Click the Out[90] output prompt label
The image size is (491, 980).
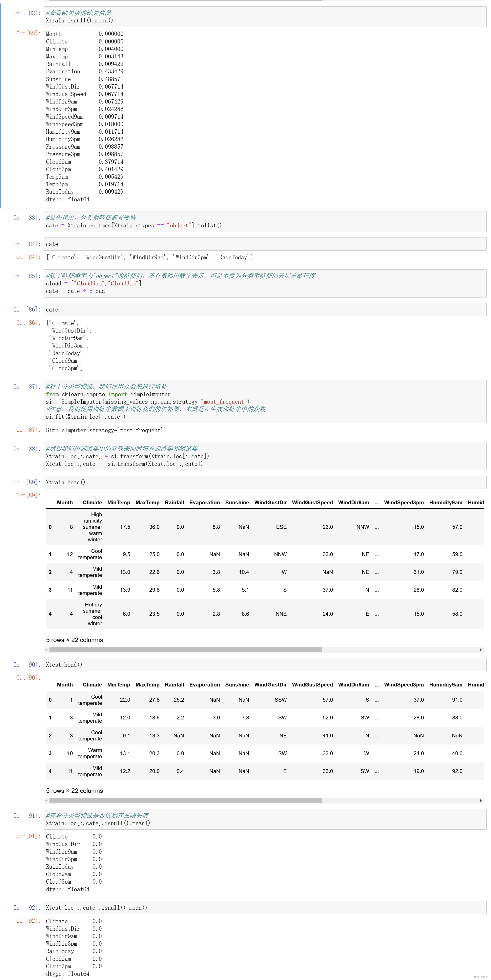click(28, 678)
